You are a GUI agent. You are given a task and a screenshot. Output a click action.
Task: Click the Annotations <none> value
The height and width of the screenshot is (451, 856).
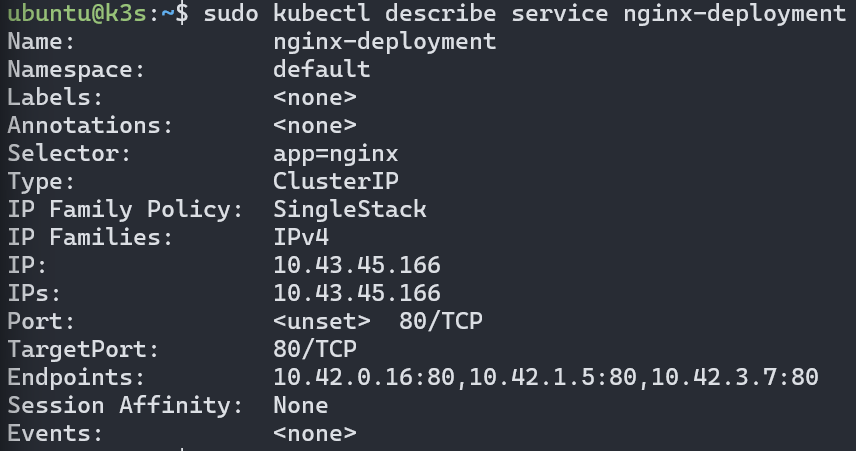pyautogui.click(x=314, y=126)
